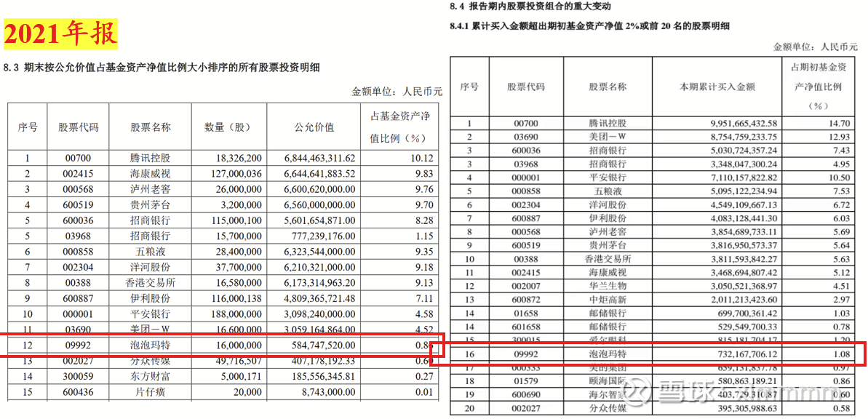Select fair value 4,809,365,721.48
This screenshot has height=419, width=868.
click(x=320, y=298)
